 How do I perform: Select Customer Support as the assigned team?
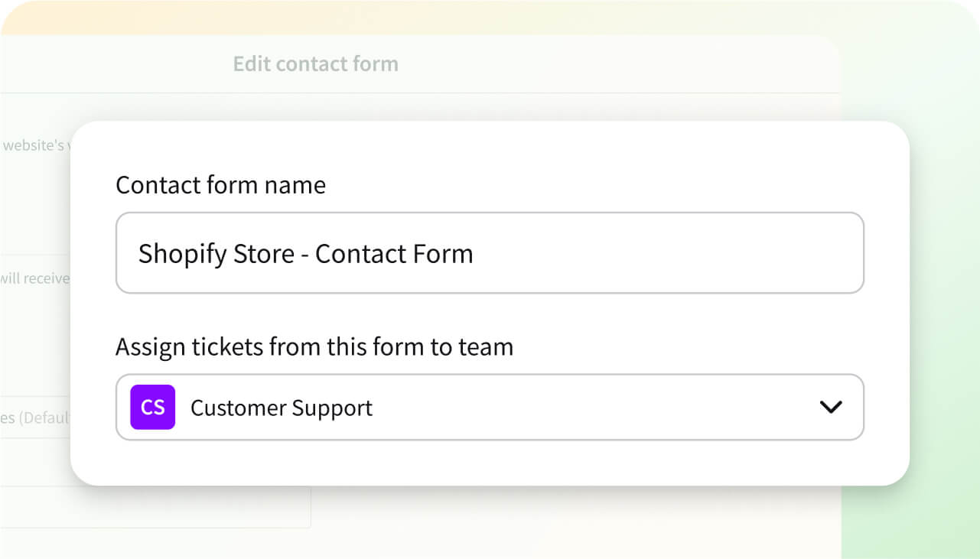[x=281, y=408]
